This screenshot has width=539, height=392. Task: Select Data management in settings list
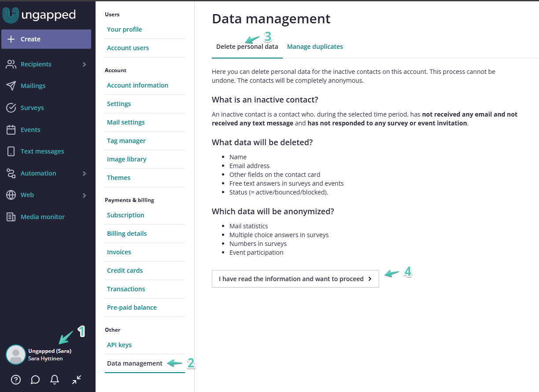135,363
